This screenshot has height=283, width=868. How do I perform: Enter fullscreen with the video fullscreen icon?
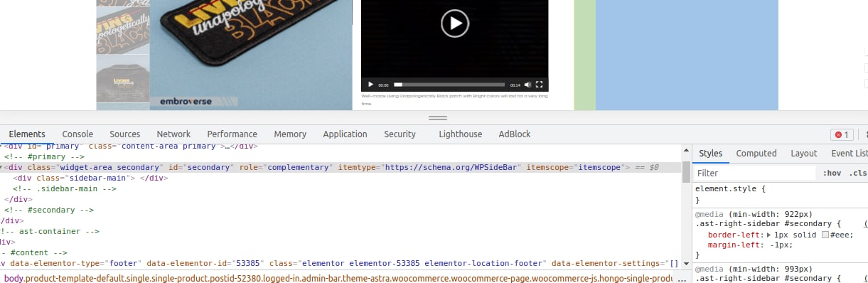point(539,85)
